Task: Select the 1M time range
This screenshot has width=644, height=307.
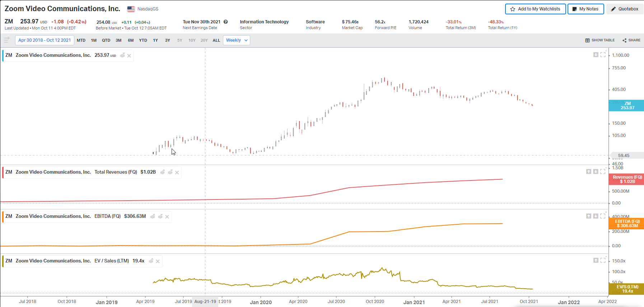Action: [x=94, y=40]
